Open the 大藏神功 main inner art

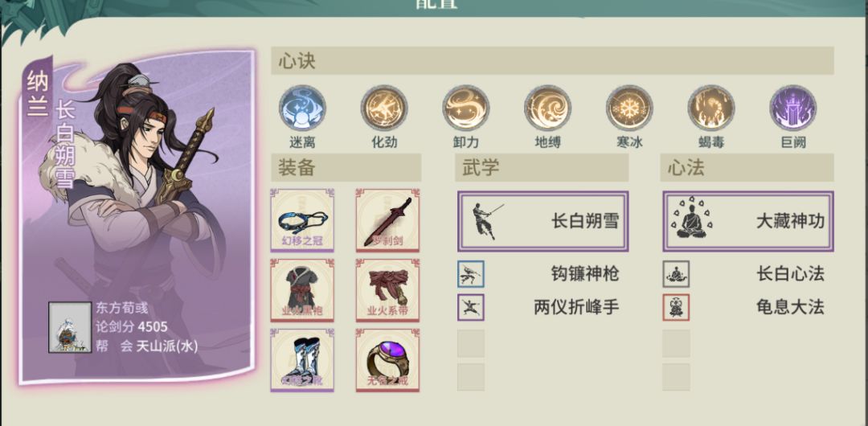tap(748, 222)
